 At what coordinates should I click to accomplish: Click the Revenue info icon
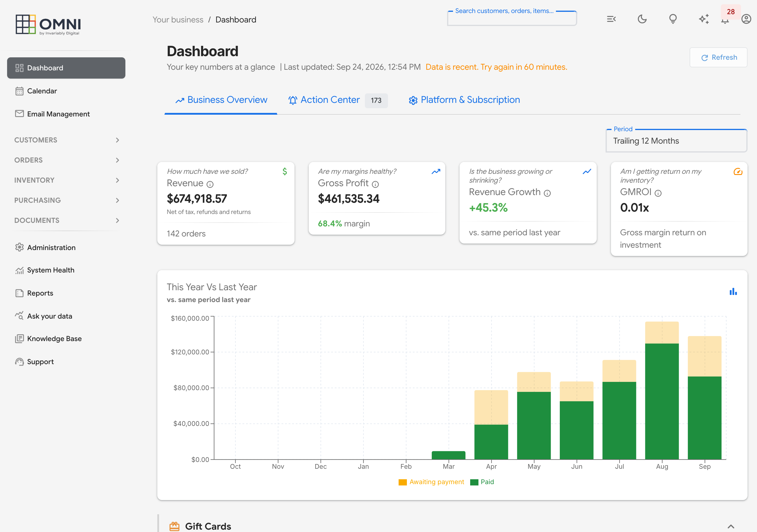(x=210, y=184)
